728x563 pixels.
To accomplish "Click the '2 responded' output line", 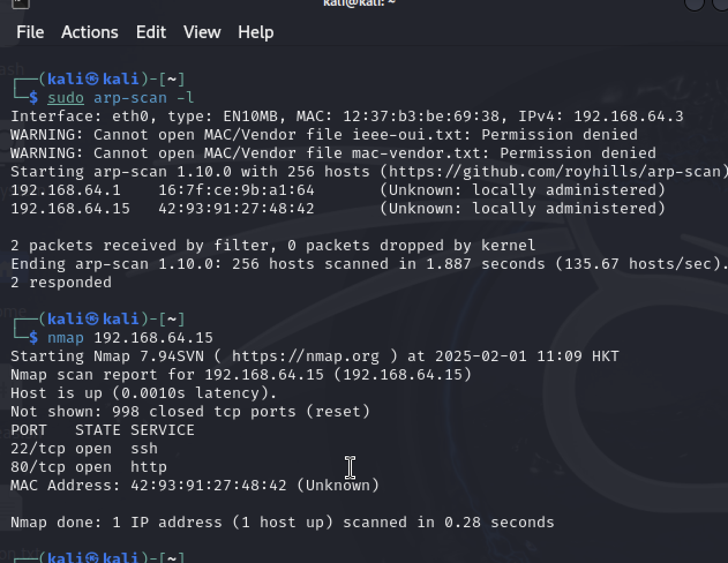I will click(61, 282).
